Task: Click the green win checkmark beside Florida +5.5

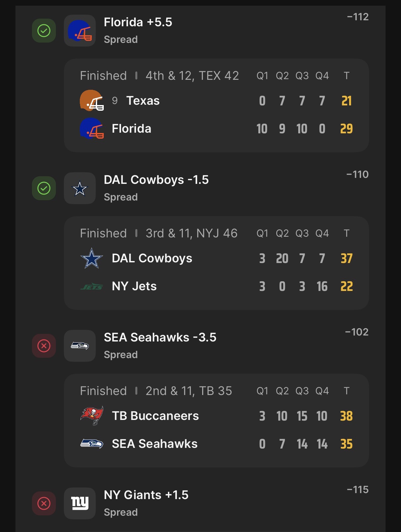Action: (x=44, y=31)
